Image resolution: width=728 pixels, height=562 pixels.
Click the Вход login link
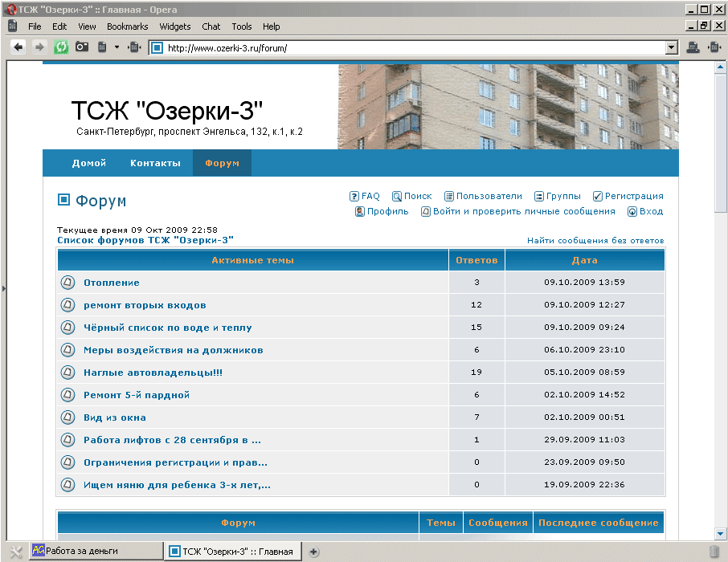[x=645, y=212]
